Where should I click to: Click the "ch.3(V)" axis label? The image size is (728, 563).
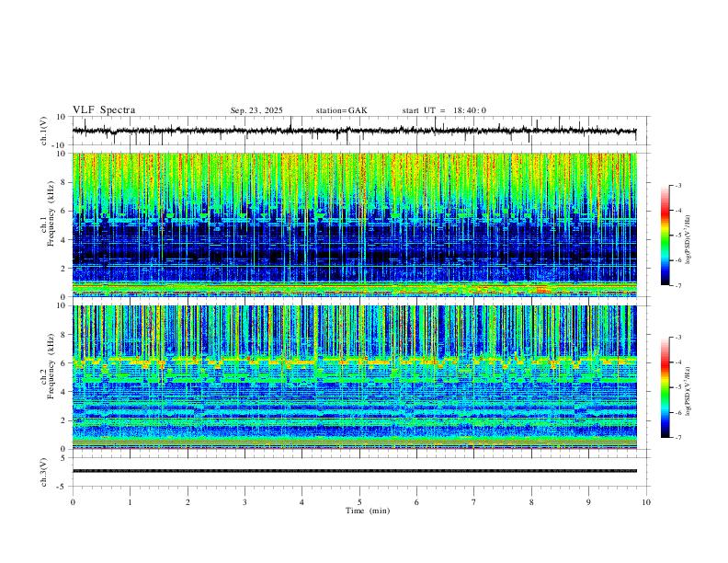(44, 473)
